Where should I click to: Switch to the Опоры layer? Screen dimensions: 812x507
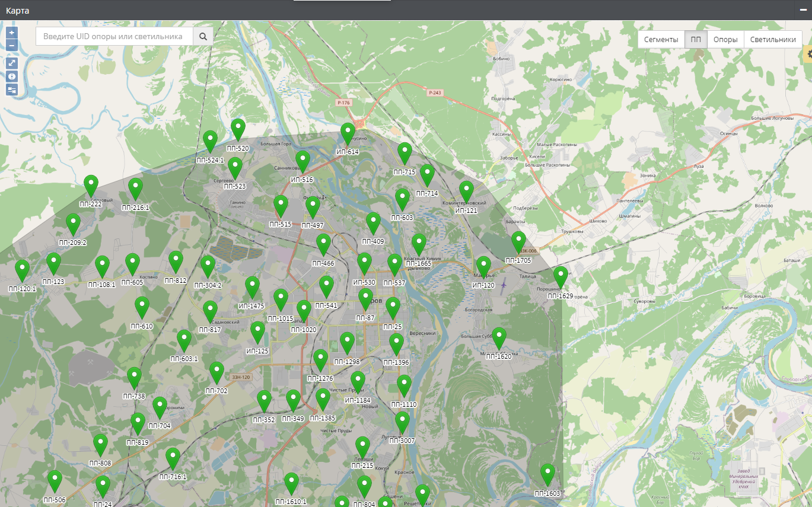725,40
